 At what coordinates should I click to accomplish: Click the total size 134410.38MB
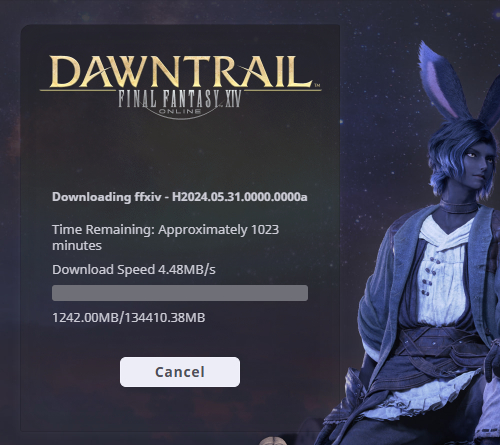click(165, 317)
